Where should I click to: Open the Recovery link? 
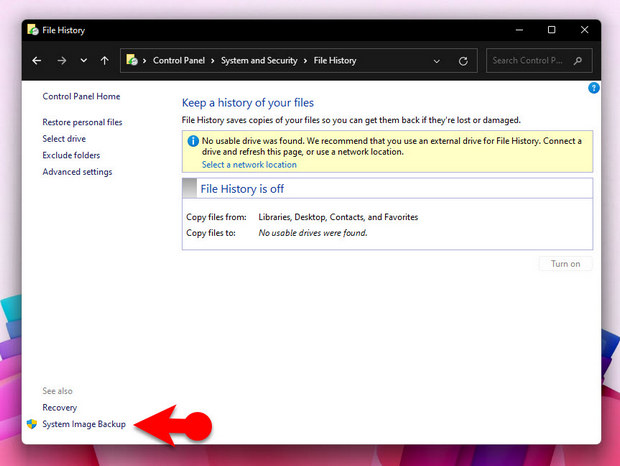(60, 408)
